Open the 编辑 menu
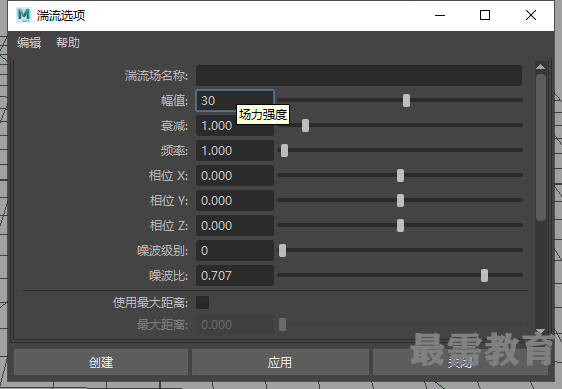The height and width of the screenshot is (389, 562). coord(29,43)
